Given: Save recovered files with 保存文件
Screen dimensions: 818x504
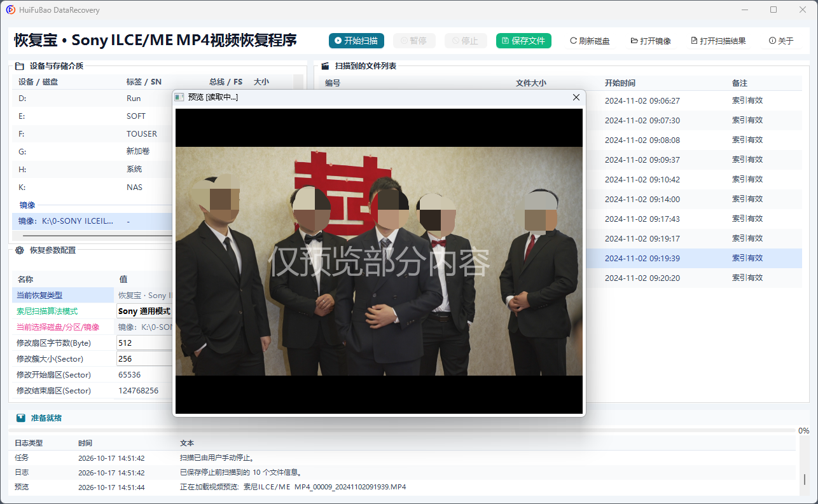Looking at the screenshot, I should coord(523,41).
